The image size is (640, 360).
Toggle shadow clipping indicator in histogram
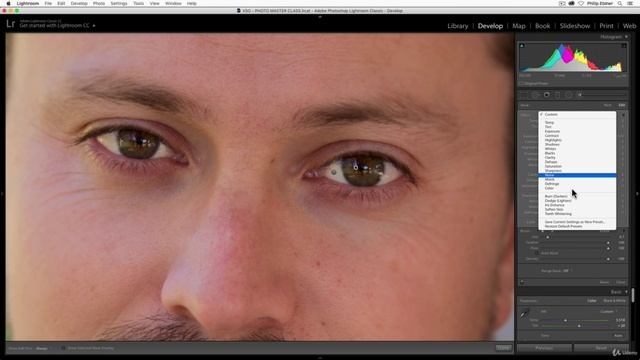click(x=522, y=46)
